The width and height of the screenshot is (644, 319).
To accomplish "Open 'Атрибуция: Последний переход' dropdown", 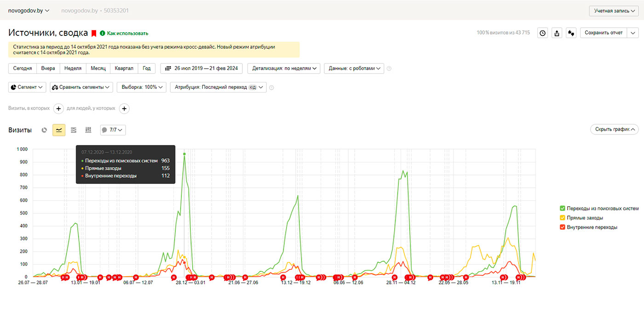I will click(x=218, y=87).
